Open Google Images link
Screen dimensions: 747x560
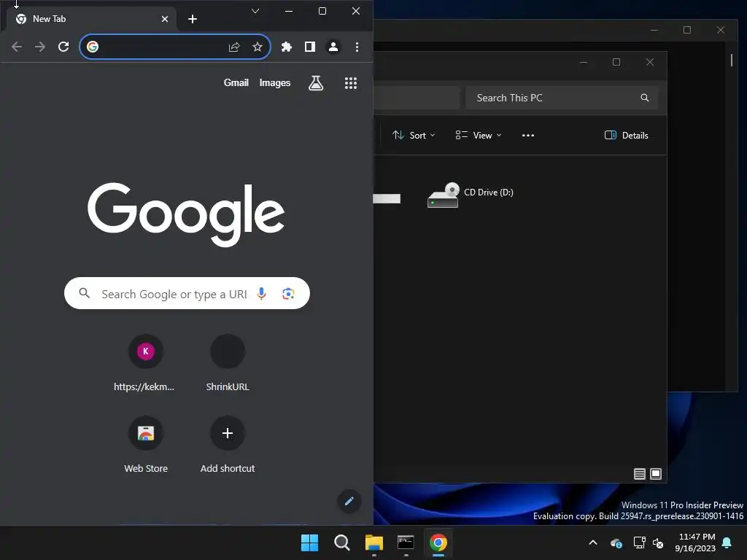(275, 83)
